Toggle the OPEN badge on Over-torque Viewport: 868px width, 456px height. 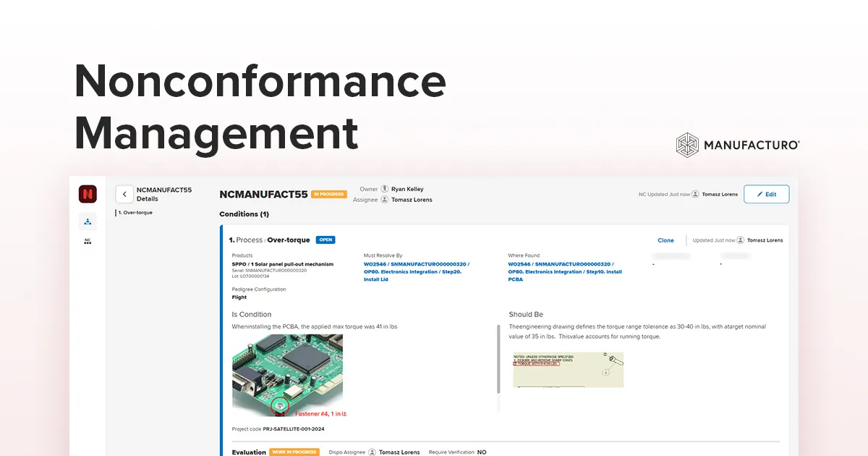[x=325, y=240]
